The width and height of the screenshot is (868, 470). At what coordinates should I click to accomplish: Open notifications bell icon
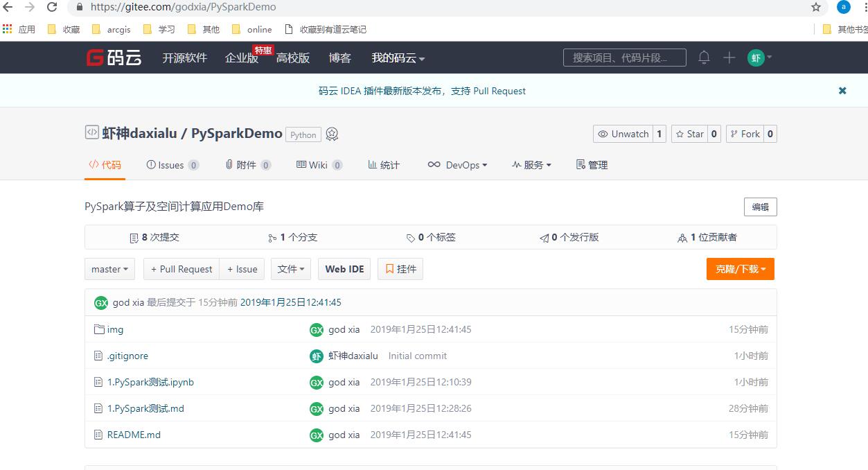point(704,58)
